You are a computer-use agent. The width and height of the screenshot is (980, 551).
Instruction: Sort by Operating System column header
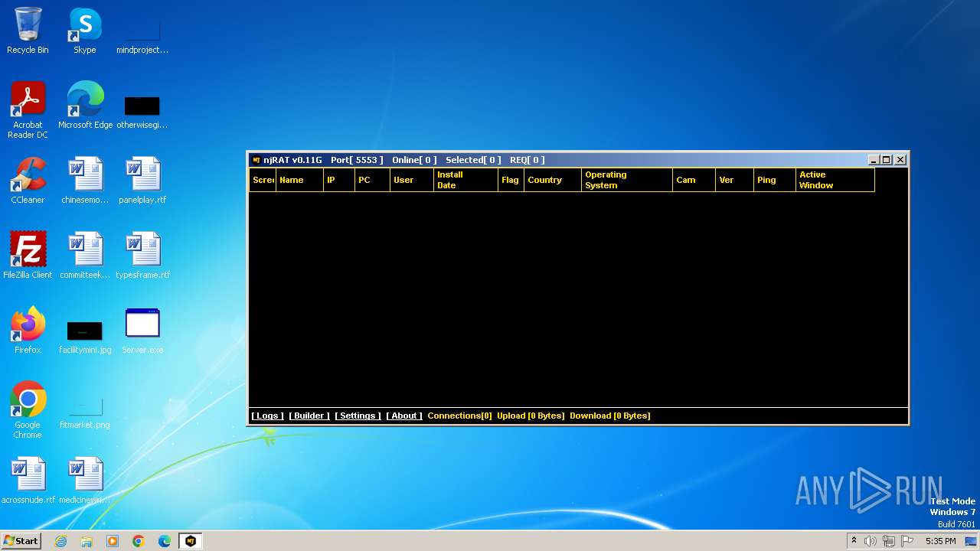[627, 180]
